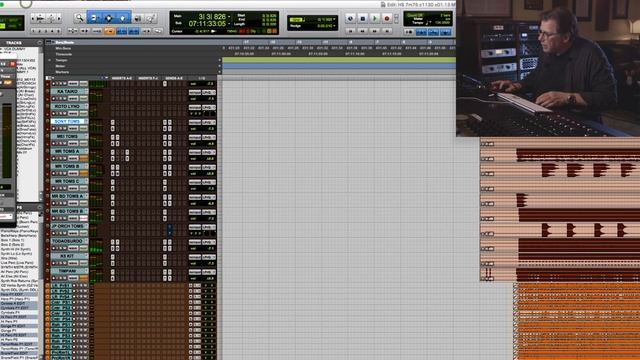Select the KS KIT track name
Image resolution: width=640 pixels, height=360 pixels.
point(68,256)
